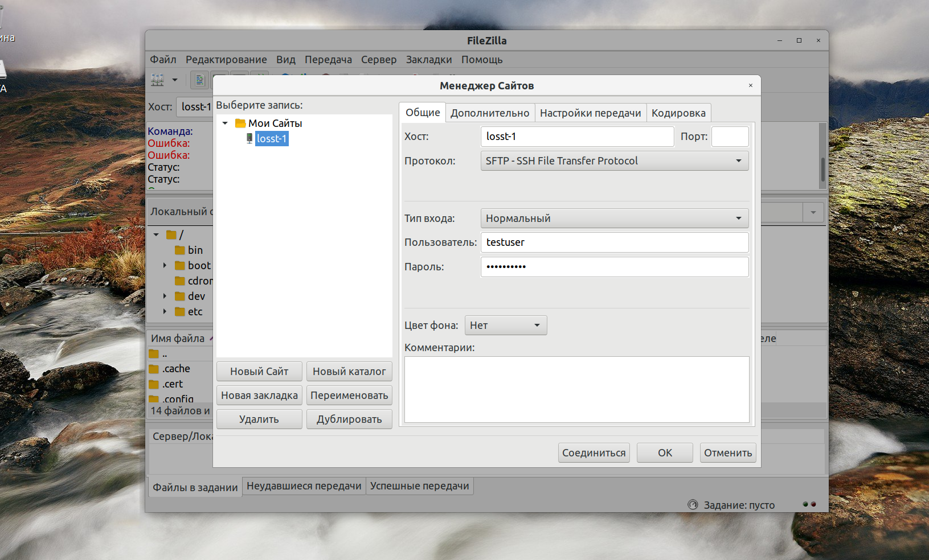Toggle message log toolbar icon
This screenshot has height=560, width=929.
[x=199, y=80]
